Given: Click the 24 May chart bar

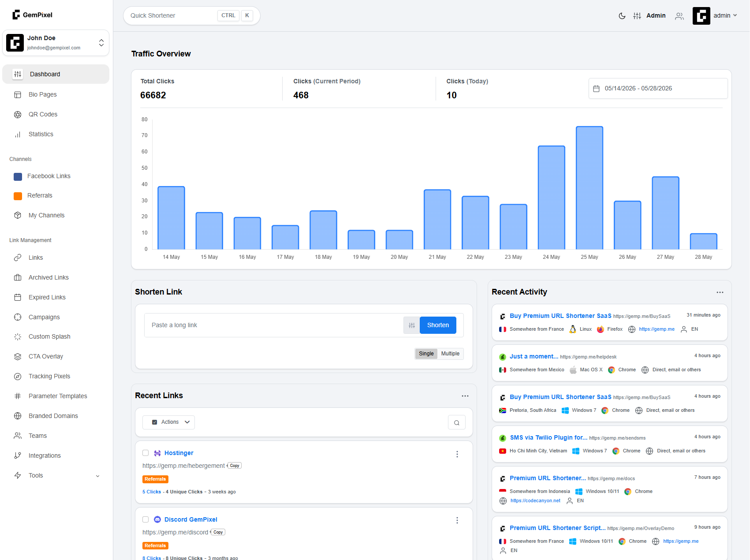Looking at the screenshot, I should coord(551,198).
